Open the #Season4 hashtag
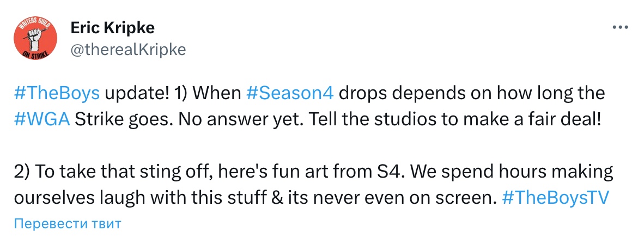The height and width of the screenshot is (243, 644). coord(290,94)
